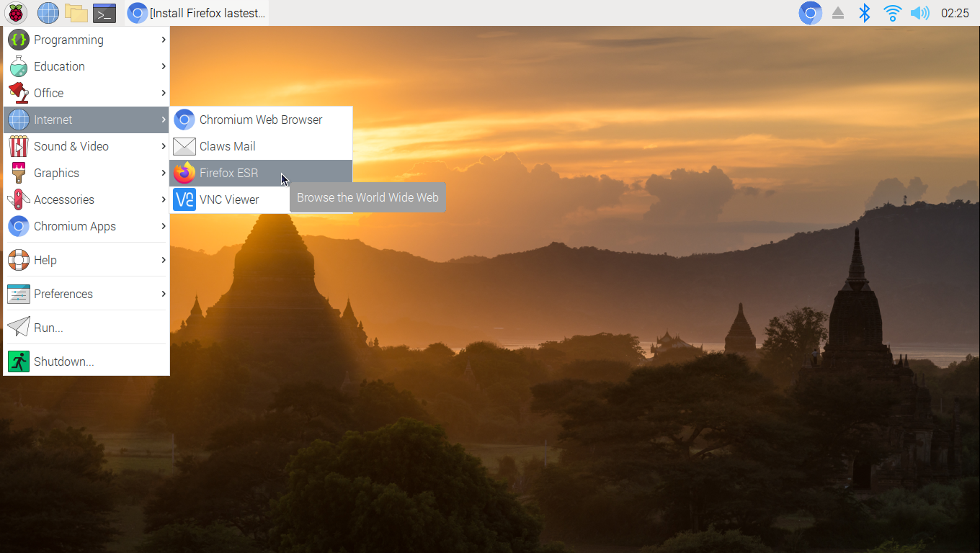Image resolution: width=980 pixels, height=553 pixels.
Task: Click the ejecter icon in the tray
Action: click(837, 12)
